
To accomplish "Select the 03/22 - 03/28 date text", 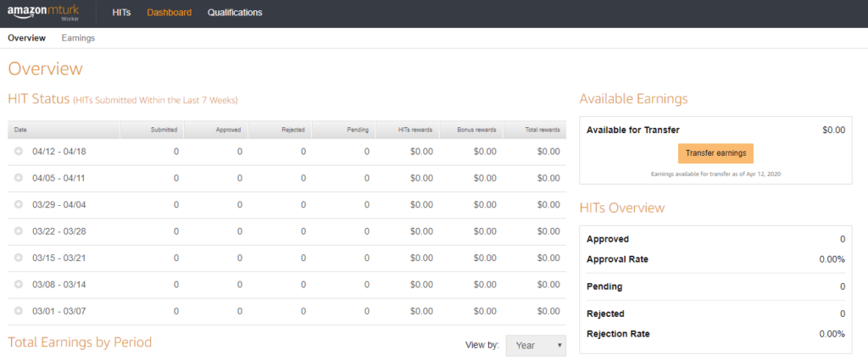I will coord(59,230).
